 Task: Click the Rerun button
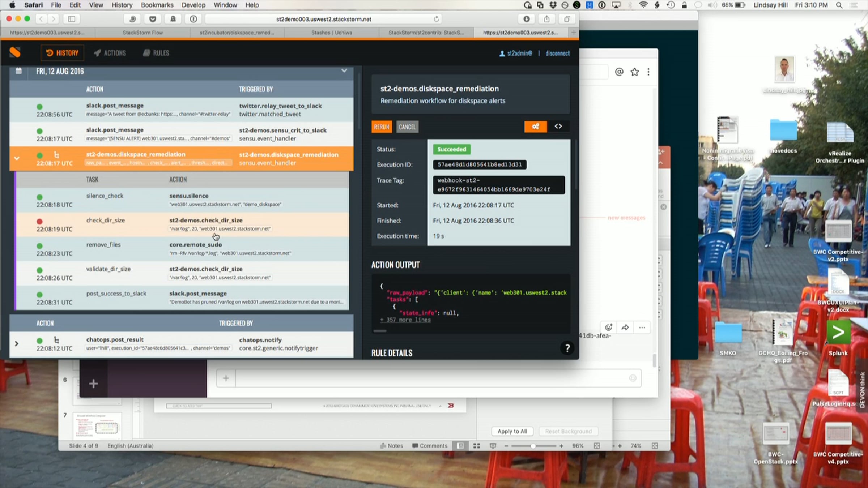pyautogui.click(x=381, y=127)
